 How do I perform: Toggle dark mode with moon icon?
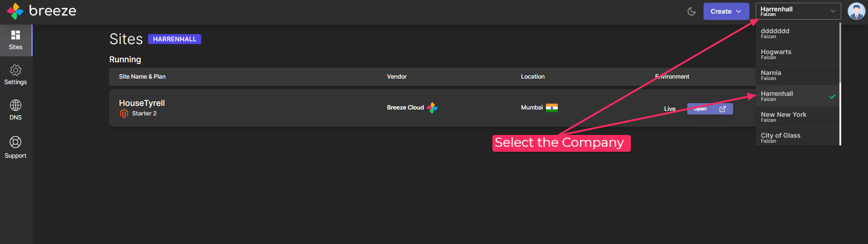tap(691, 11)
